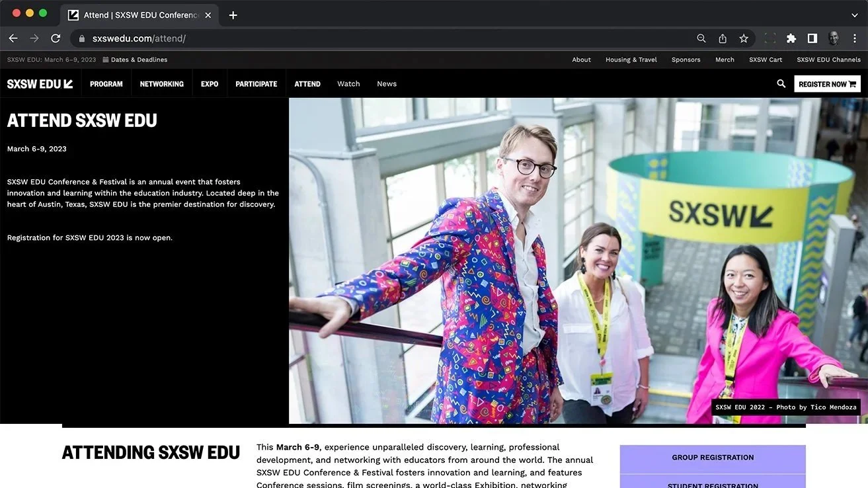
Task: Close the Attend SXSW EDU tab
Action: point(208,15)
